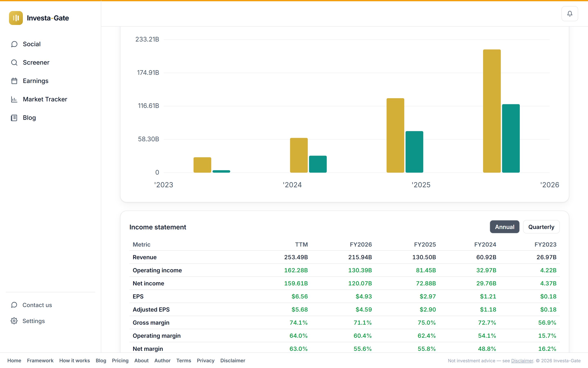Click the FY2026 column header
Image resolution: width=588 pixels, height=368 pixels.
coord(361,244)
